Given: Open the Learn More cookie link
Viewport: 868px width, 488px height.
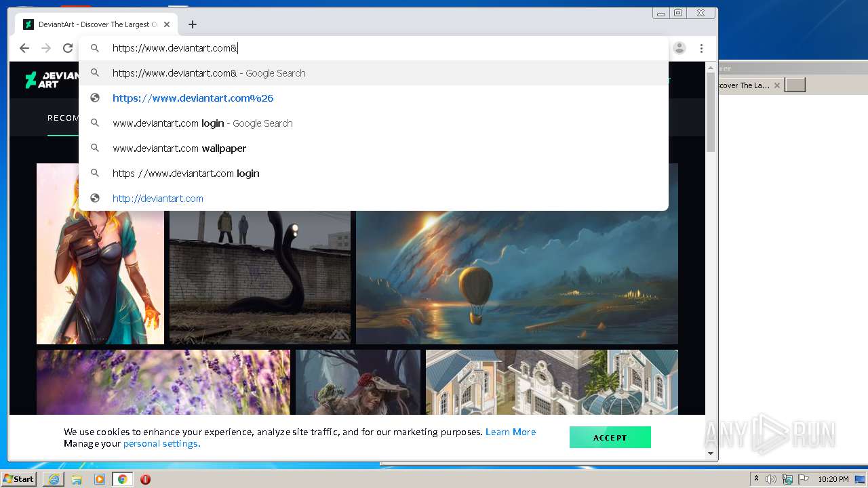Looking at the screenshot, I should [511, 432].
